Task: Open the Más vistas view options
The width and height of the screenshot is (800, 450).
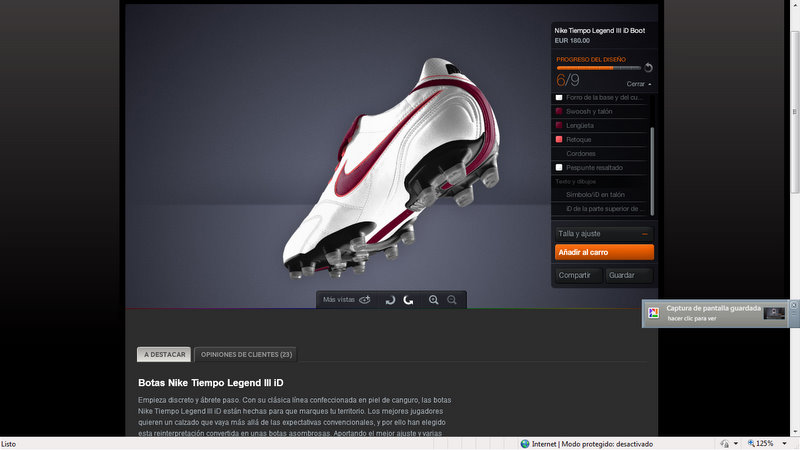Action: 346,300
